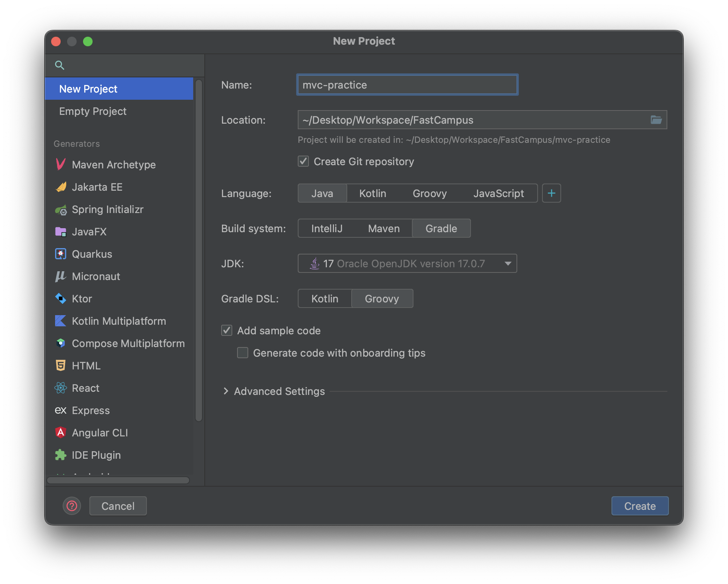728x584 pixels.
Task: Choose Gradle build system
Action: tap(441, 228)
